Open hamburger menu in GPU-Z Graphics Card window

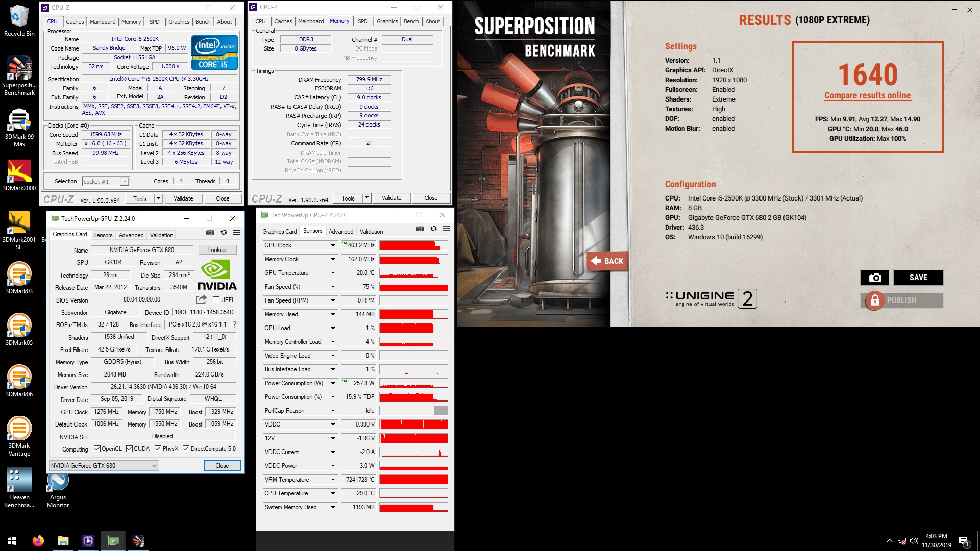coord(237,232)
